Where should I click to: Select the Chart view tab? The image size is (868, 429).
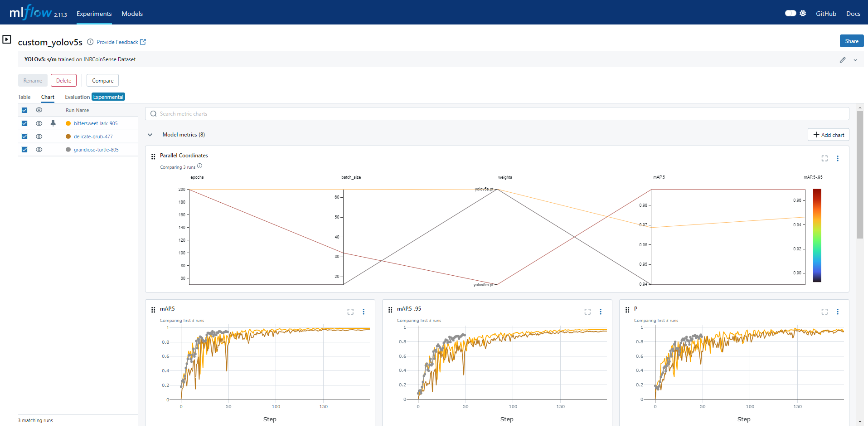click(48, 97)
